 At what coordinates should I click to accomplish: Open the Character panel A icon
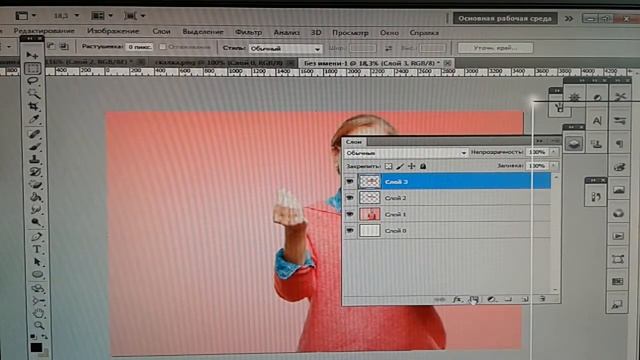[x=597, y=121]
